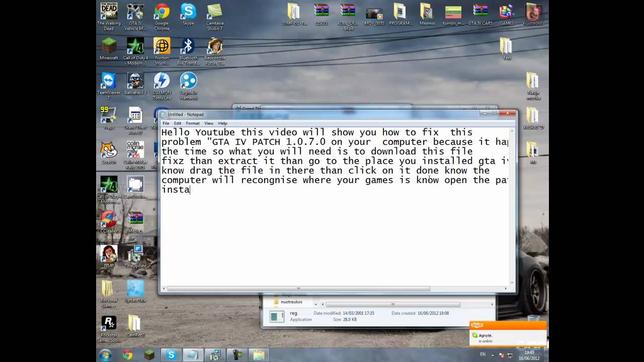
Task: Select Rockstar Games Social Club shortcut
Action: click(x=109, y=329)
